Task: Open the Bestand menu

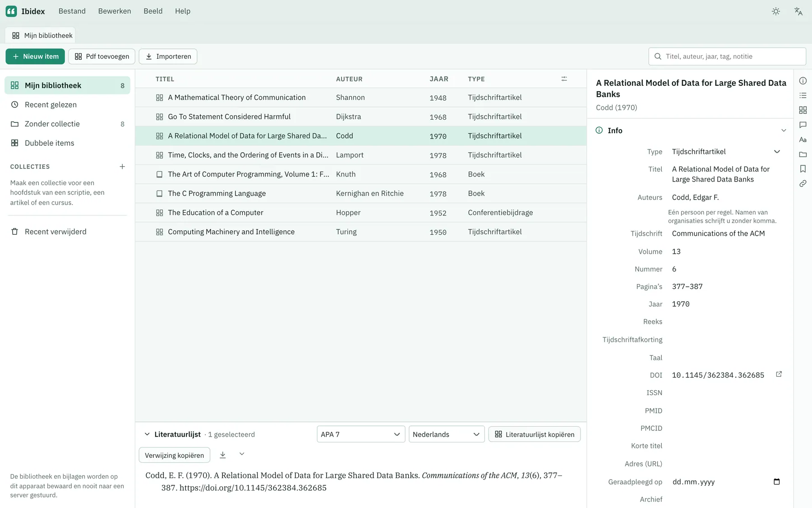Action: [72, 11]
